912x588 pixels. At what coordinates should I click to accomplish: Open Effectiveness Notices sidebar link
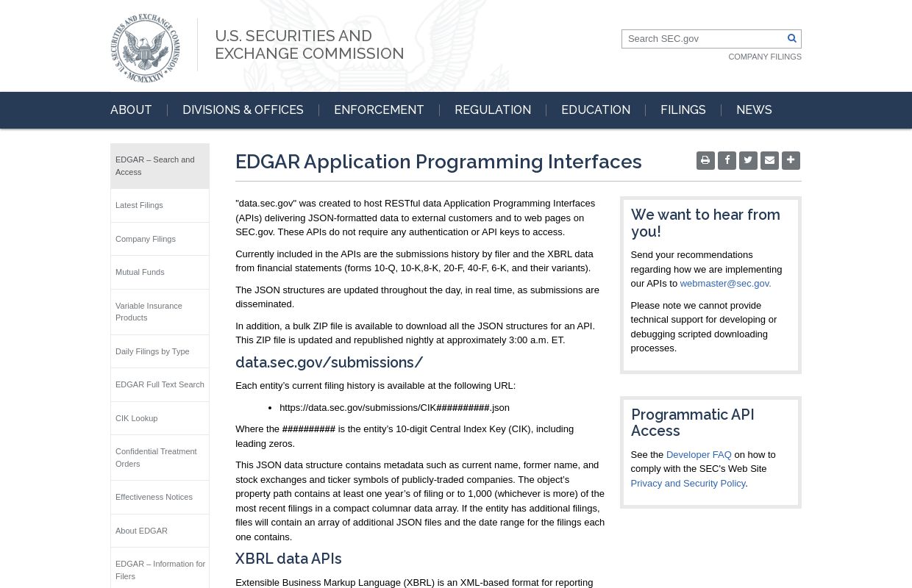click(x=160, y=497)
